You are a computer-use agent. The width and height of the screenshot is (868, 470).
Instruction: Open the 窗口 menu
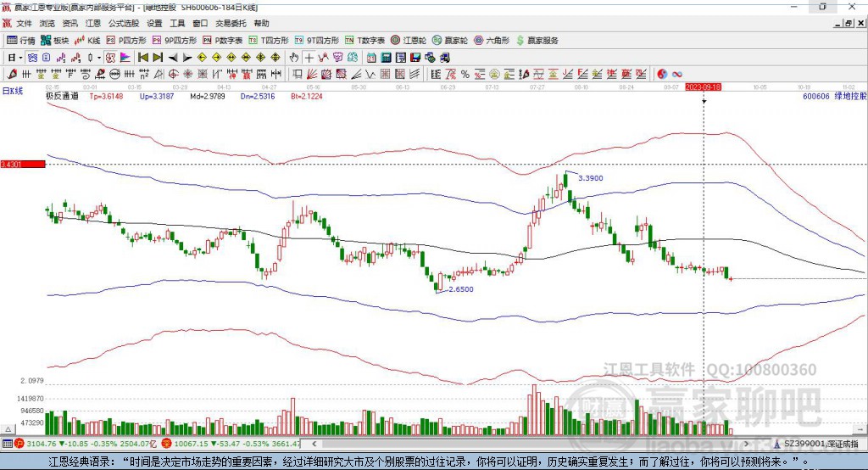(200, 23)
